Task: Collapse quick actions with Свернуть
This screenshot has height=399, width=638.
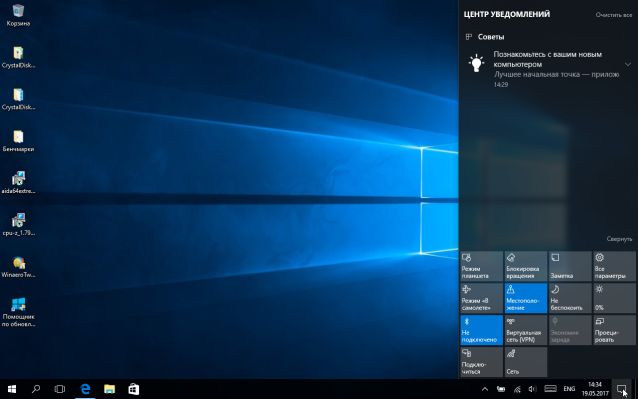Action: coord(619,239)
